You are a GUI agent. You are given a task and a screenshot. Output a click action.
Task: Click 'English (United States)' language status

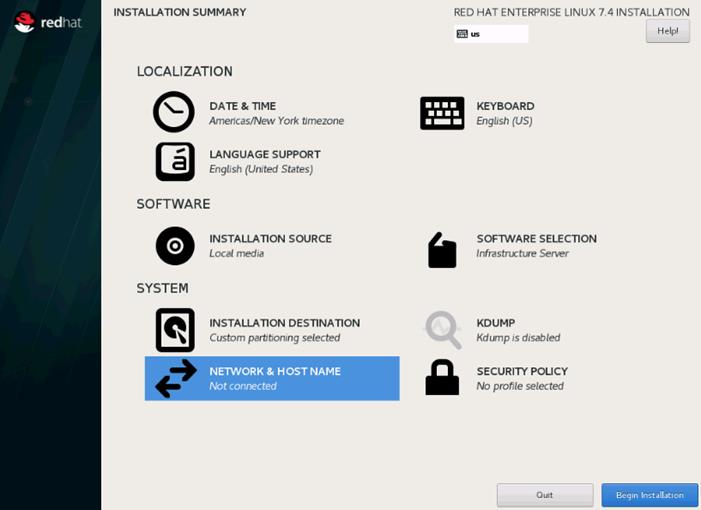click(261, 169)
